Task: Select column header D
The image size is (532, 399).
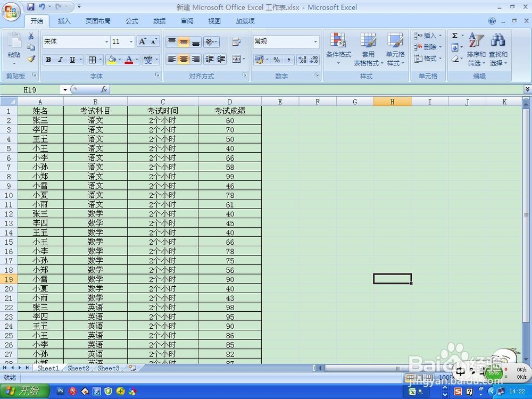Action: pos(230,102)
